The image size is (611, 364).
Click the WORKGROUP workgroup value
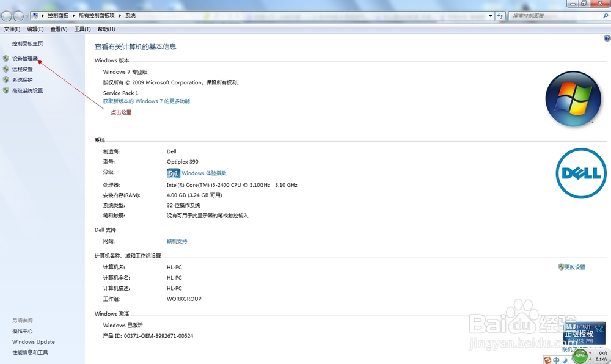click(184, 299)
